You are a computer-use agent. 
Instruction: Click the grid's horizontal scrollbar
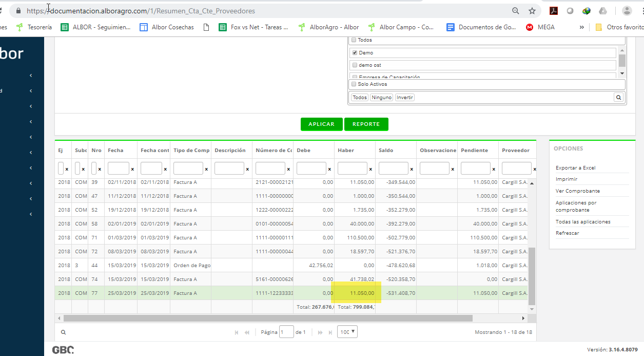(x=268, y=318)
